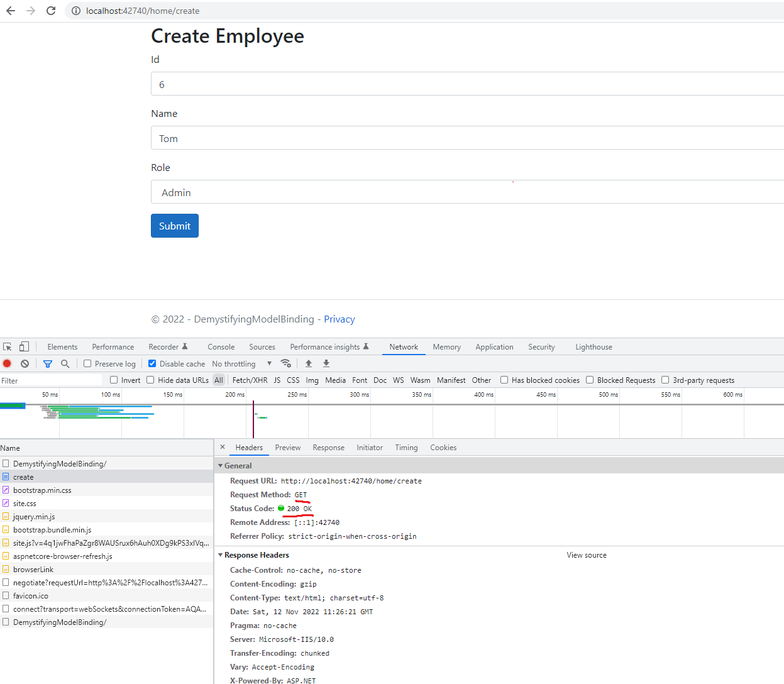Check Blocked Requests option

[x=590, y=380]
